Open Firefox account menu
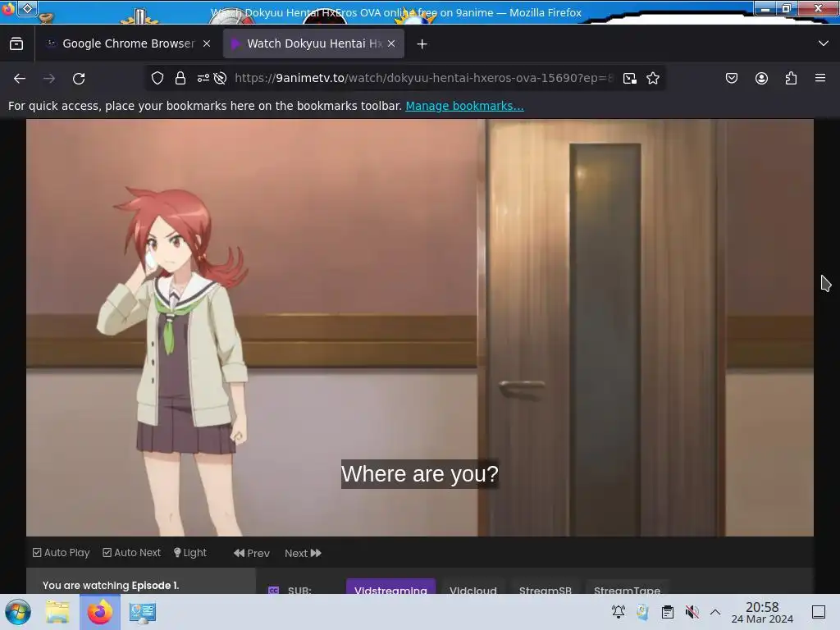 click(x=761, y=78)
